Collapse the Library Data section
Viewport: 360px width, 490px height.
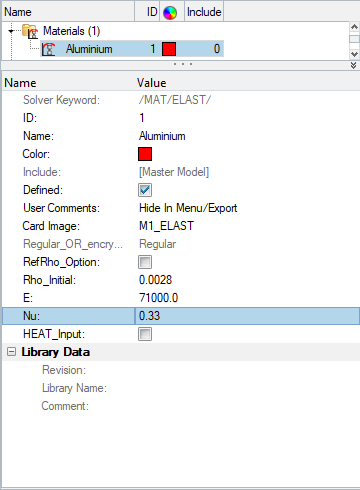tap(11, 352)
